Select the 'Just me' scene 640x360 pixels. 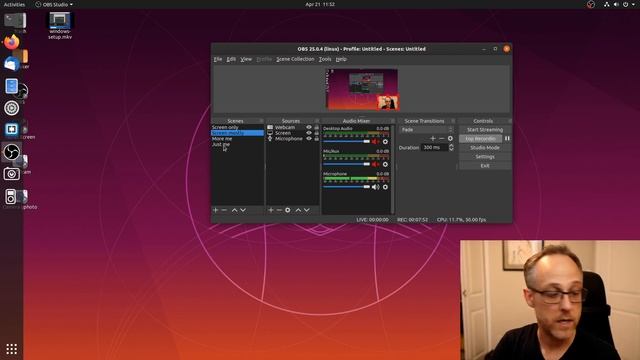pyautogui.click(x=237, y=144)
